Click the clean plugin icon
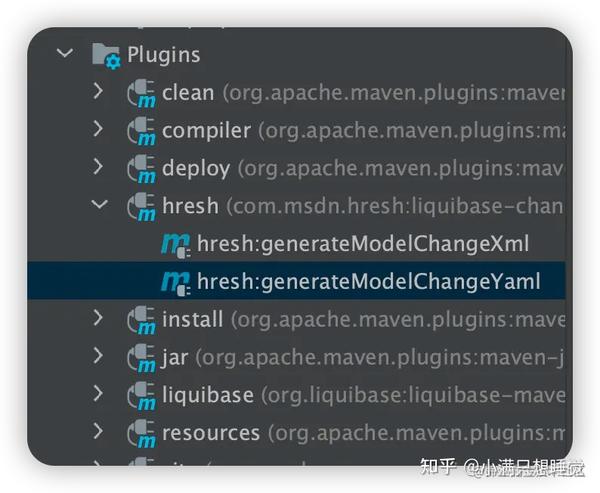The width and height of the screenshot is (600, 493). tap(141, 93)
